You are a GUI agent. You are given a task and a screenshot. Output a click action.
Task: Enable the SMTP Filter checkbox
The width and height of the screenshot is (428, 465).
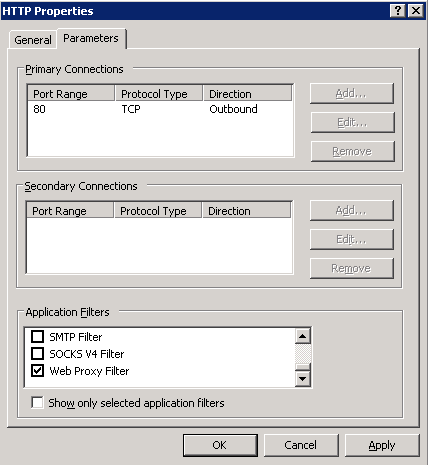(x=37, y=337)
